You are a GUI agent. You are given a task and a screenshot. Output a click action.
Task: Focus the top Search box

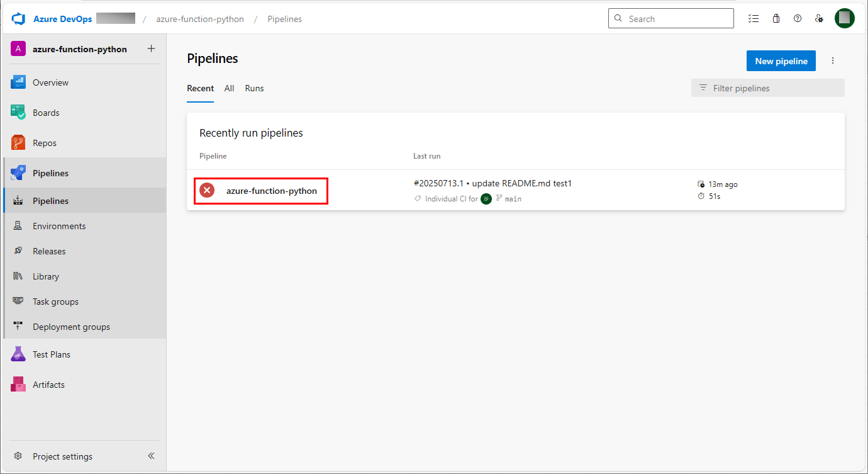coord(671,18)
